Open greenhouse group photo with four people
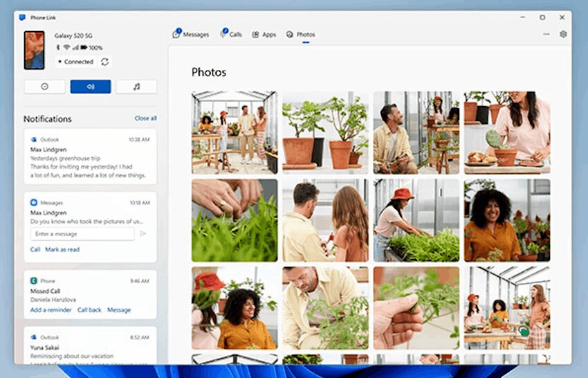This screenshot has height=378, width=588. point(235,132)
